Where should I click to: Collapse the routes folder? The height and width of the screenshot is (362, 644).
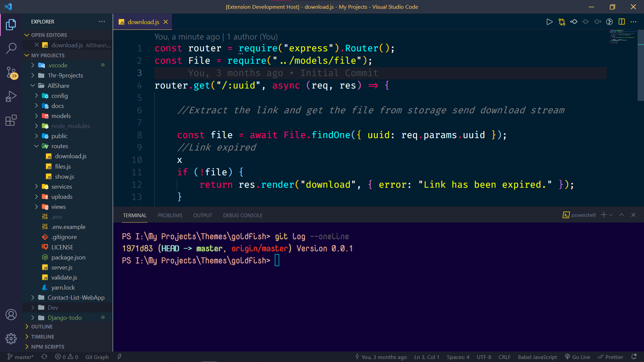click(x=59, y=146)
